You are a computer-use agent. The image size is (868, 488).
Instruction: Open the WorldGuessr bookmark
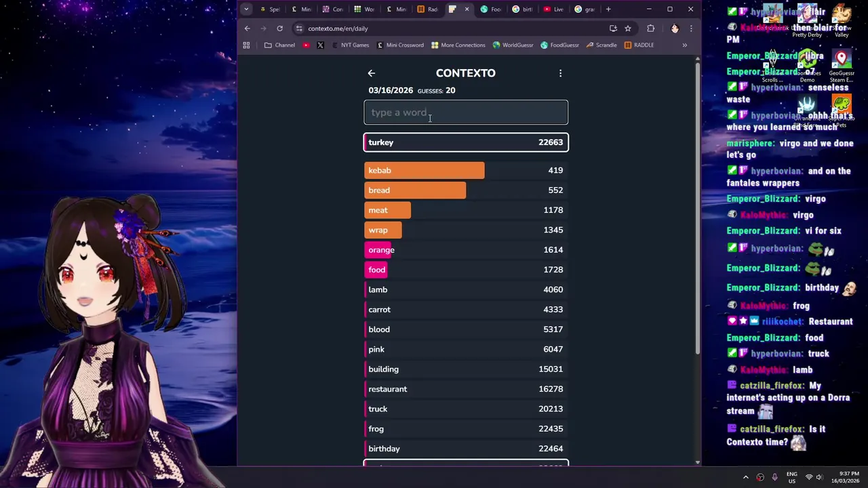point(513,45)
